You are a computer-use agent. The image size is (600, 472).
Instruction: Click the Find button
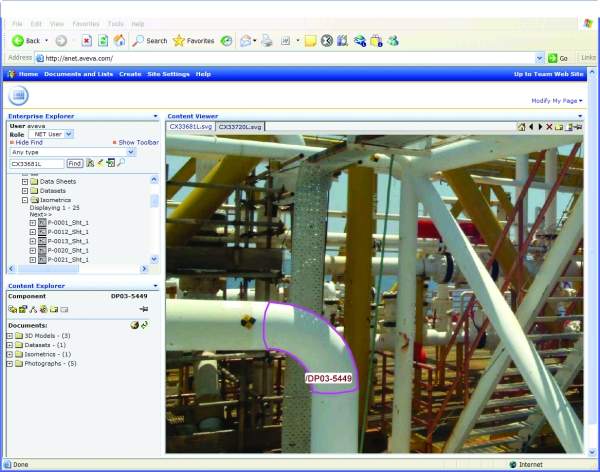pos(74,163)
